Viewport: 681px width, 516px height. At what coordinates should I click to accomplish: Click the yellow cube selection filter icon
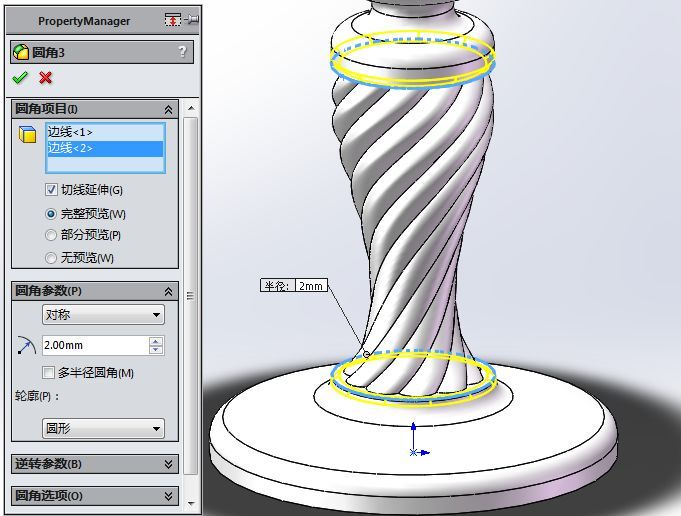27,134
